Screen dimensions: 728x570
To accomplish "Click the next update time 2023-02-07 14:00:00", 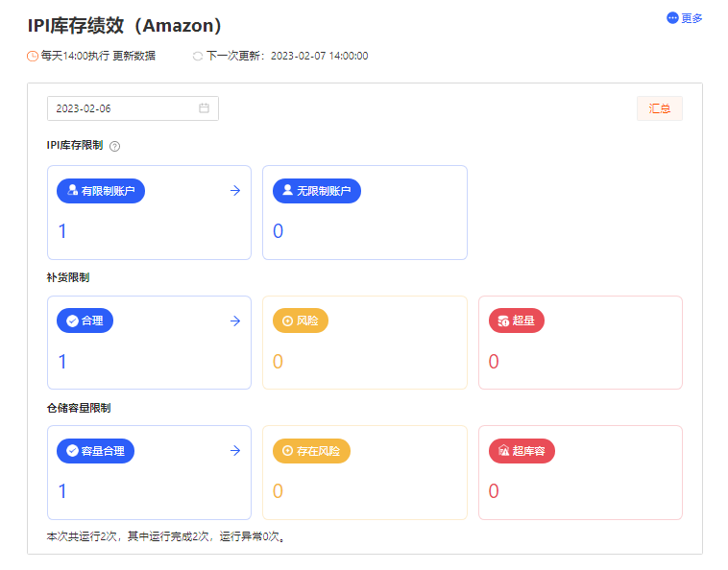I will click(320, 56).
